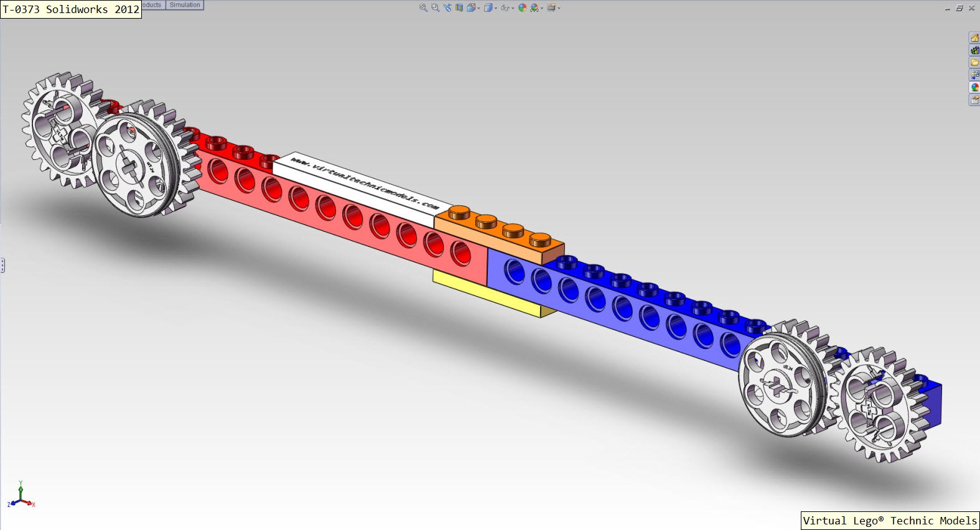Click the coordinate axes triad
This screenshot has width=980, height=530.
click(x=21, y=495)
